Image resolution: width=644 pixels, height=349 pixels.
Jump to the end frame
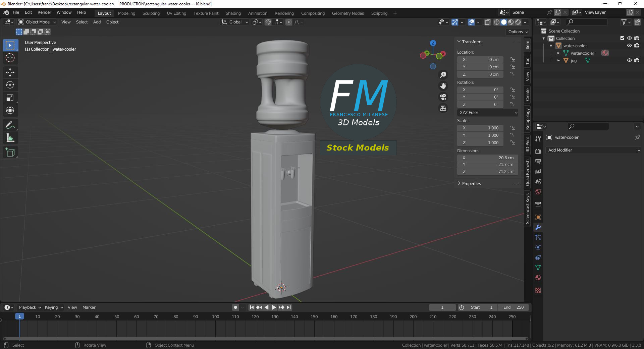click(289, 307)
